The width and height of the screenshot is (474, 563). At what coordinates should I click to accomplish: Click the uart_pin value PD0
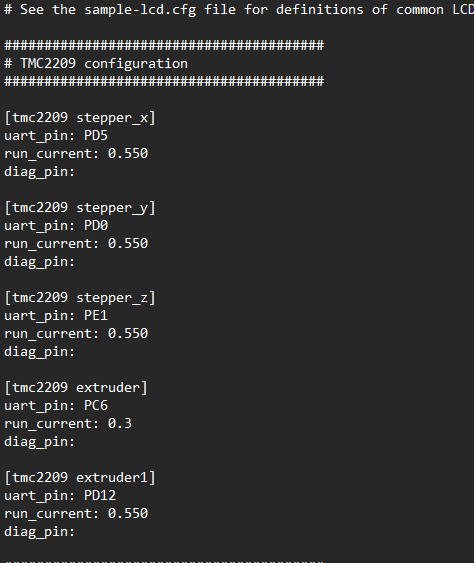point(96,226)
